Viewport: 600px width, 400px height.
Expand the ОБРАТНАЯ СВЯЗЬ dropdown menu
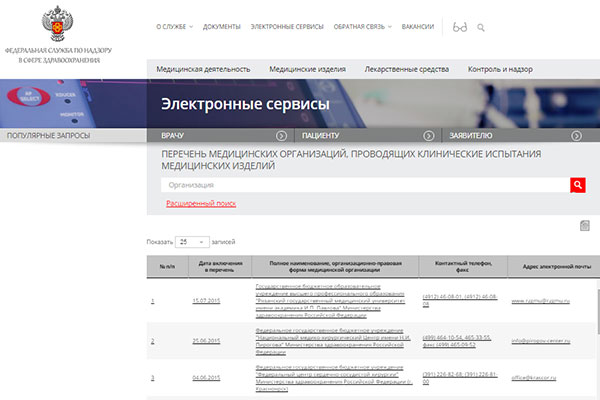point(362,27)
